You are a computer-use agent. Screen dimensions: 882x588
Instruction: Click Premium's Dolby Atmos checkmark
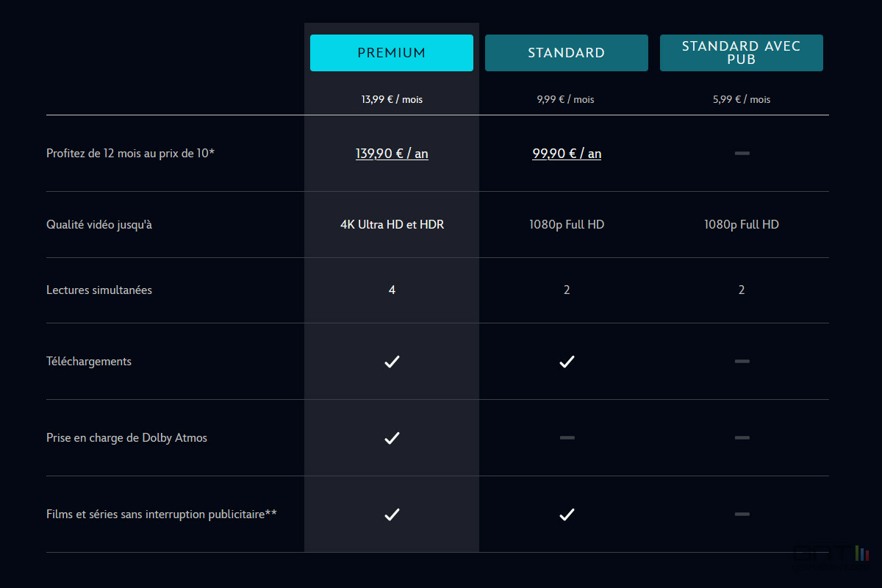[392, 438]
